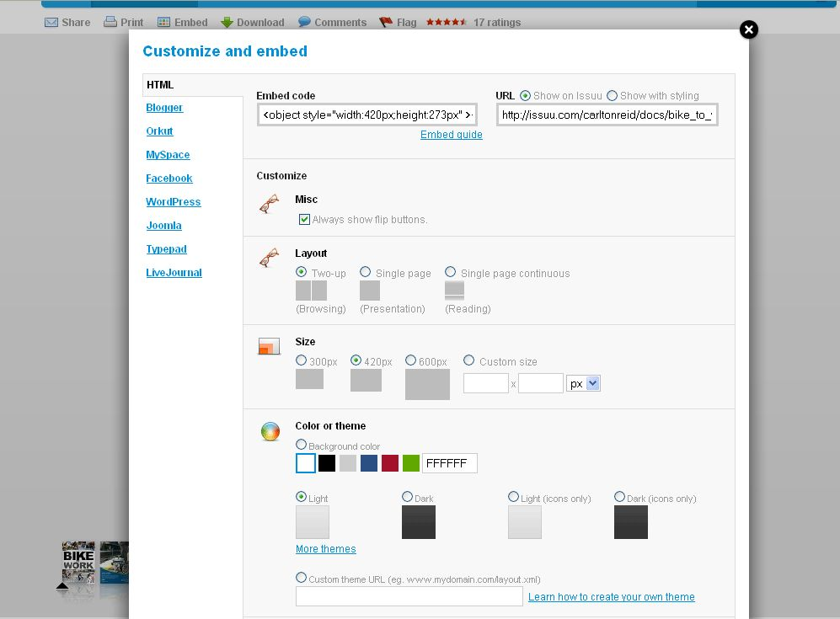Click the red Flag icon
Screen dimensions: 840x619
[x=386, y=23]
